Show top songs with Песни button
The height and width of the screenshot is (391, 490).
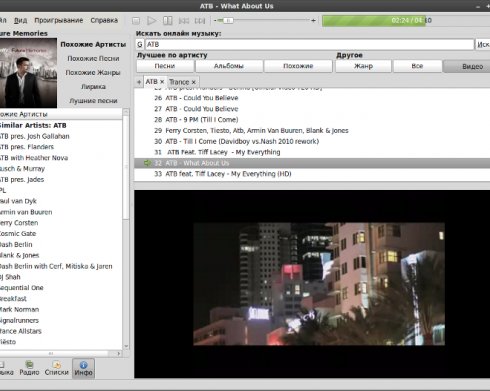tap(165, 66)
